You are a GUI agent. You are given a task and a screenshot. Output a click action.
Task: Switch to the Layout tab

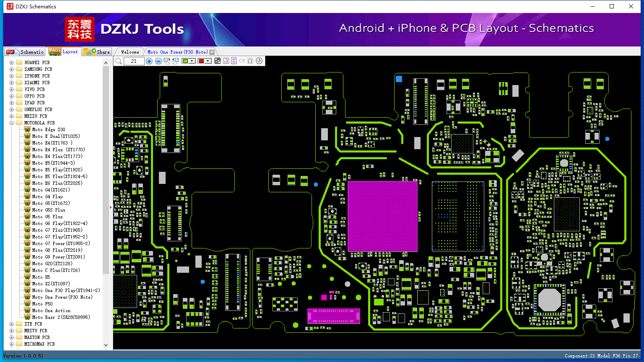[63, 52]
